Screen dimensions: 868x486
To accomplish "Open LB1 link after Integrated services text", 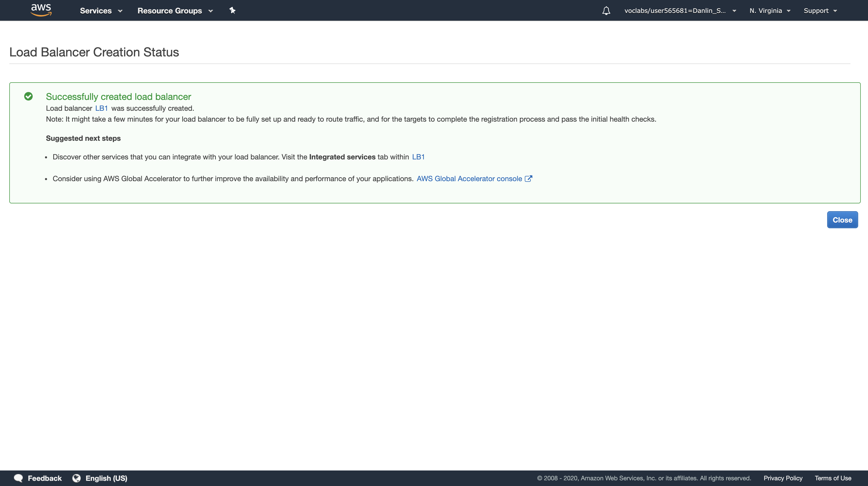I will point(418,157).
